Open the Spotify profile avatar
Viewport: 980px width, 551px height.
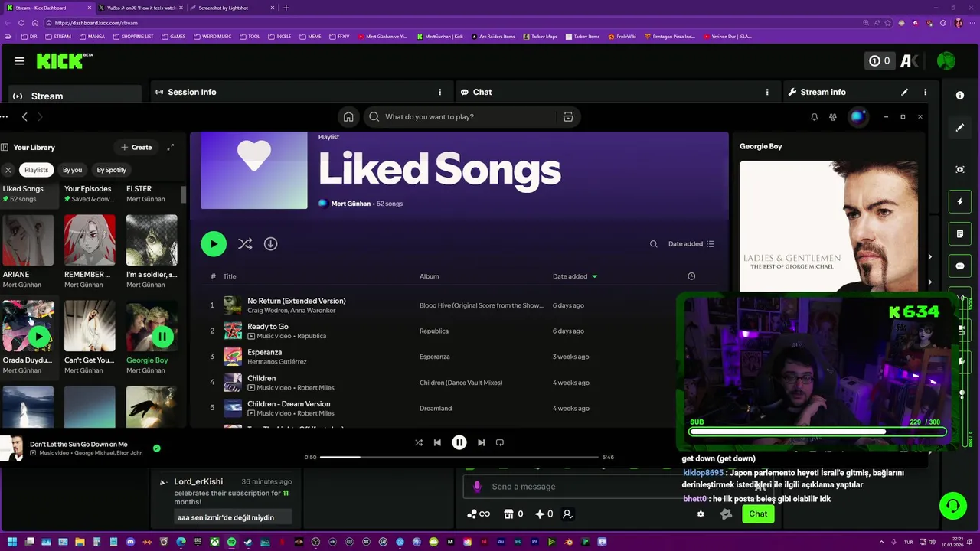click(857, 117)
